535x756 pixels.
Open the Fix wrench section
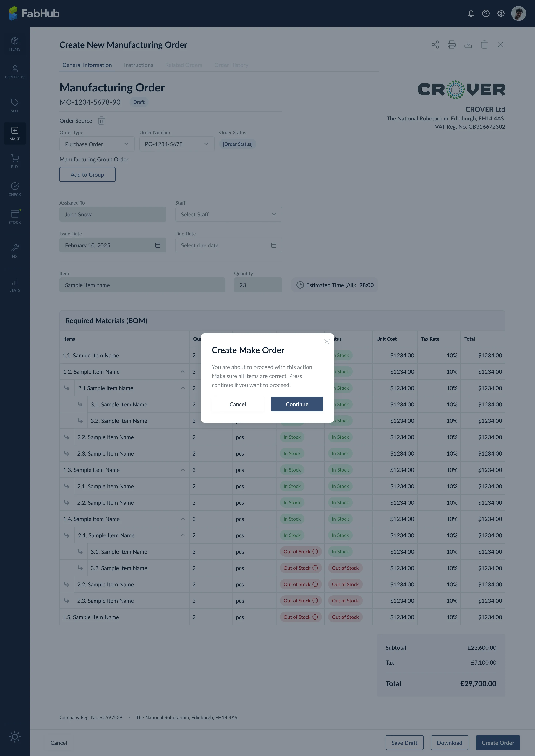pos(15,251)
